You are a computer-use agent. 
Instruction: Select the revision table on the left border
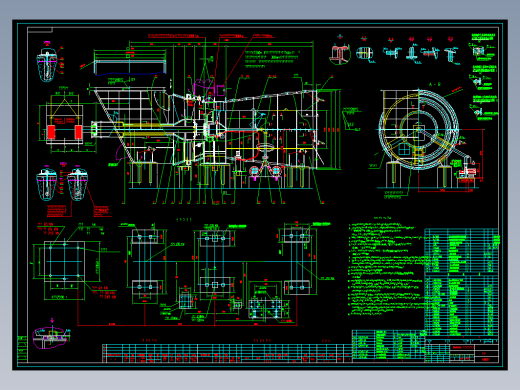click(x=22, y=349)
